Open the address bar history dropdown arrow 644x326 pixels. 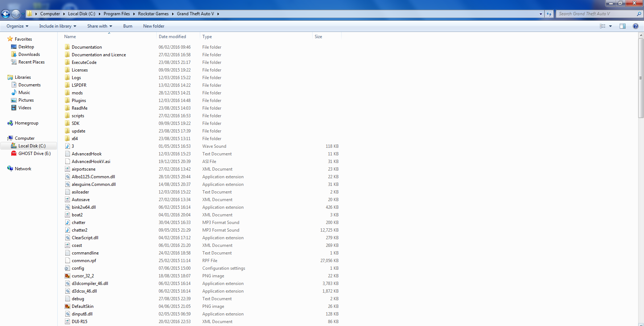(x=541, y=14)
